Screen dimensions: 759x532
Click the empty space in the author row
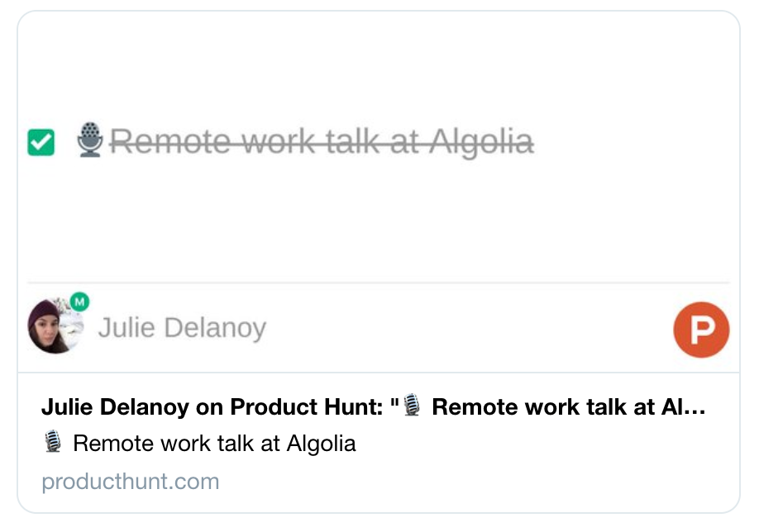coord(470,329)
